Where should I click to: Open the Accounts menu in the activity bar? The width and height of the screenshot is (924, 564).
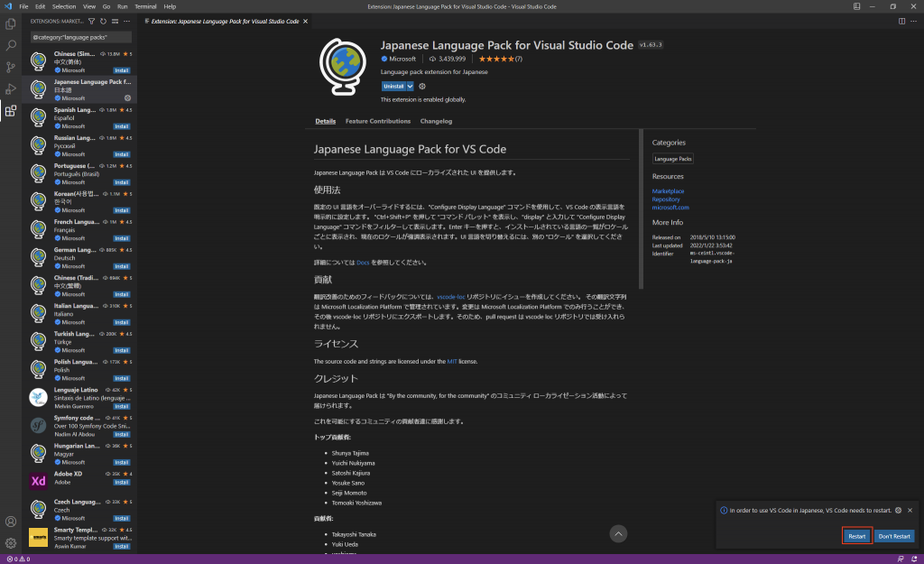(11, 522)
